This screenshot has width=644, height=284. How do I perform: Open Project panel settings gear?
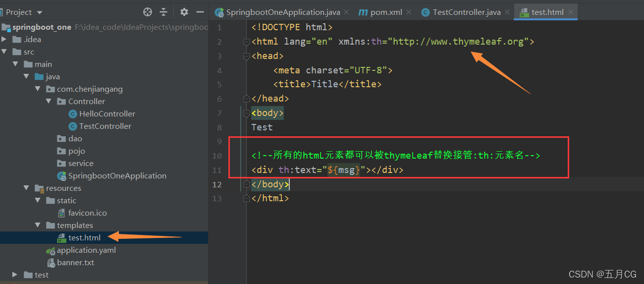point(184,12)
